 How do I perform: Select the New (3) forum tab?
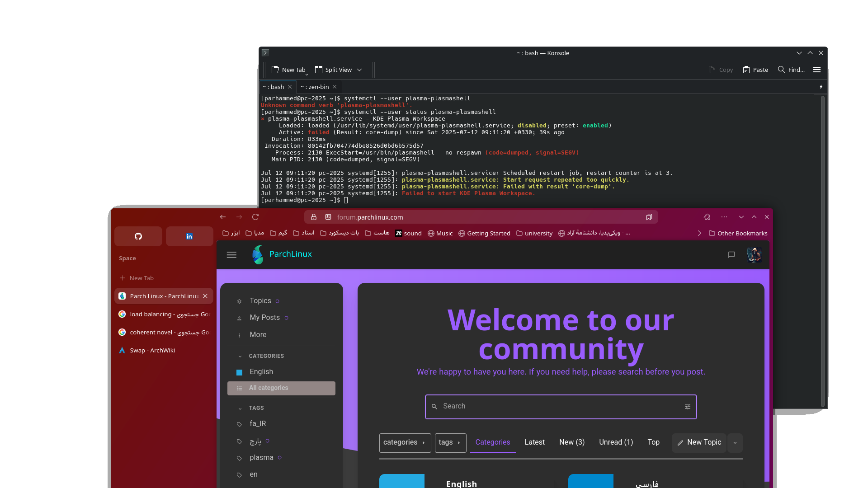coord(572,442)
